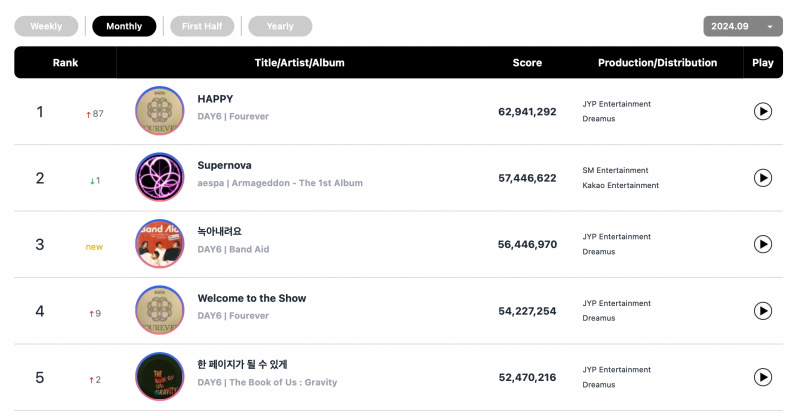The height and width of the screenshot is (416, 800).
Task: Play Welcome to the Show
Action: click(762, 311)
